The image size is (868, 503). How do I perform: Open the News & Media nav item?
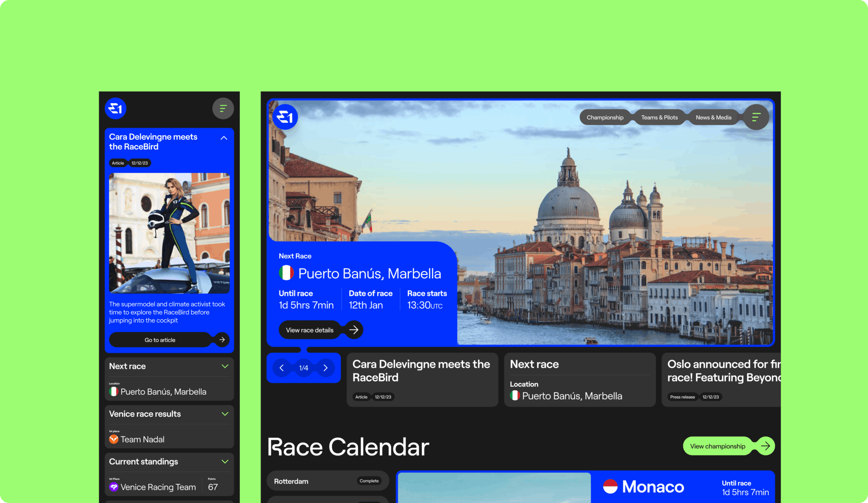(x=713, y=117)
